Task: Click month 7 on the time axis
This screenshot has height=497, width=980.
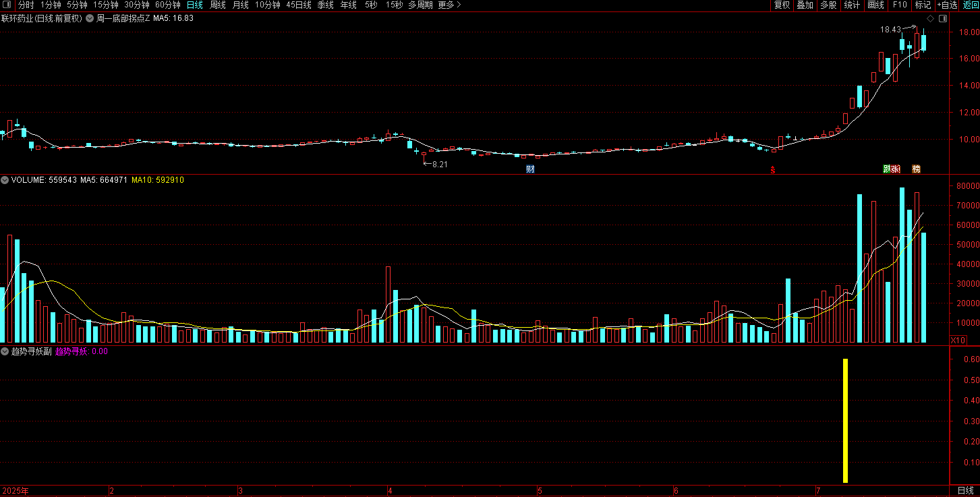Action: pos(818,490)
